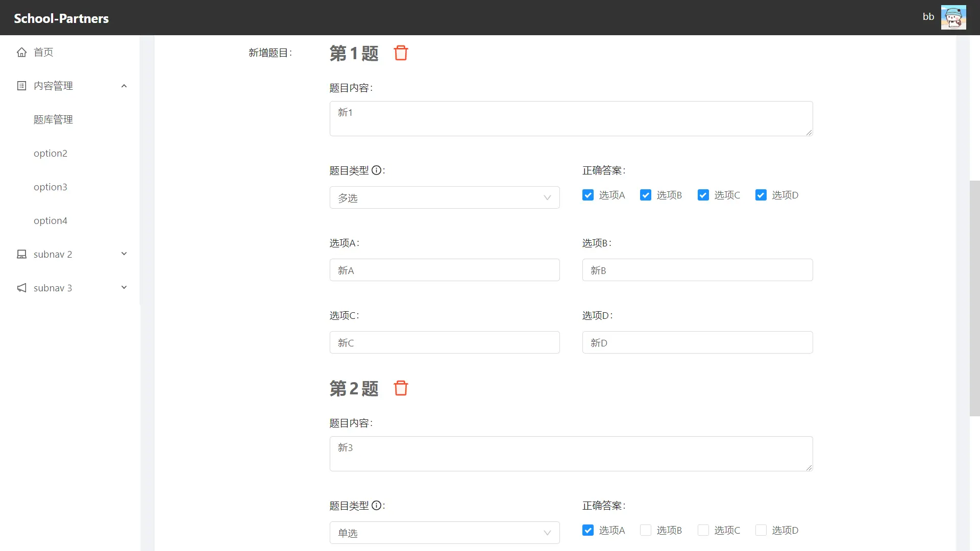The height and width of the screenshot is (551, 980).
Task: Click info icon beside question 2 题目类型
Action: (x=376, y=506)
